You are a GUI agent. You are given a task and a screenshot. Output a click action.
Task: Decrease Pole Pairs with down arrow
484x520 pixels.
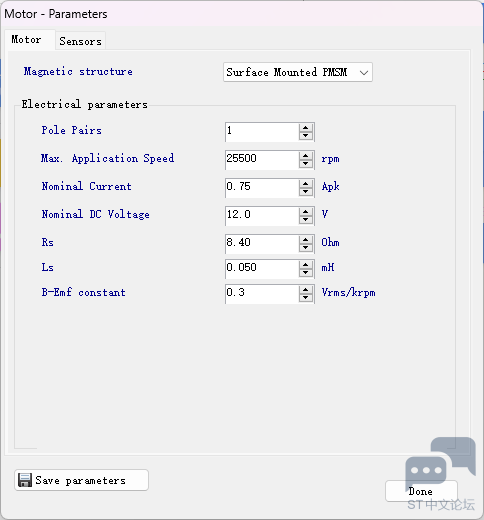[x=305, y=136]
